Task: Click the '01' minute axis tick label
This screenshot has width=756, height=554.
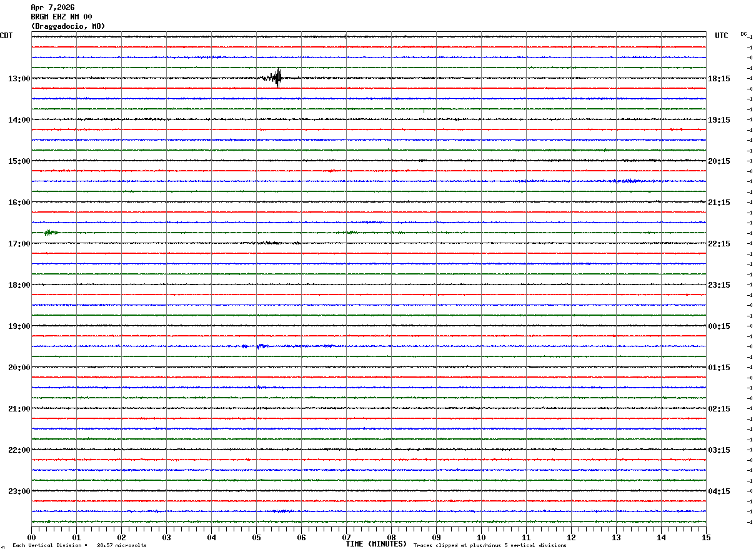Action: [76, 537]
